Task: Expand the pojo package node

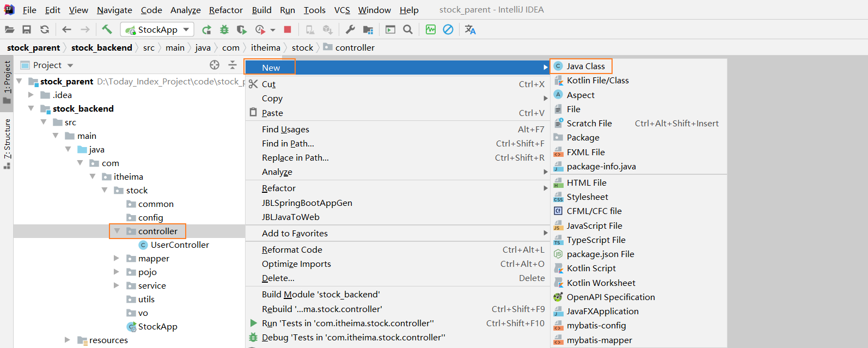Action: click(117, 272)
